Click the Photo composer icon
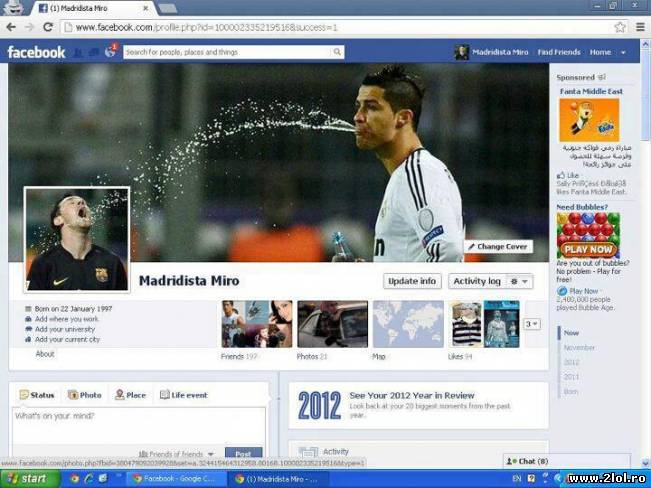The height and width of the screenshot is (488, 651). 73,395
